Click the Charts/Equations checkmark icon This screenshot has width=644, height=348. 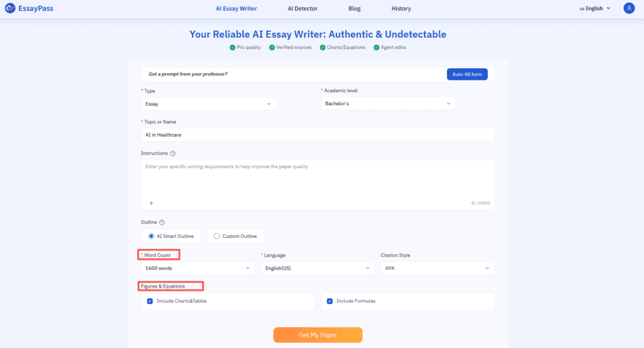[323, 48]
